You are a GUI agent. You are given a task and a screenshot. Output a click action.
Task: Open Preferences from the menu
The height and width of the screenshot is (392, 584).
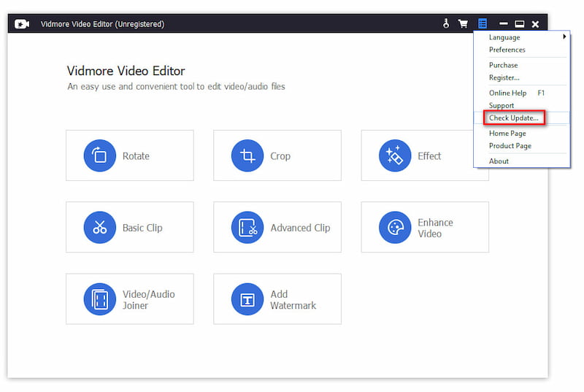pyautogui.click(x=507, y=50)
